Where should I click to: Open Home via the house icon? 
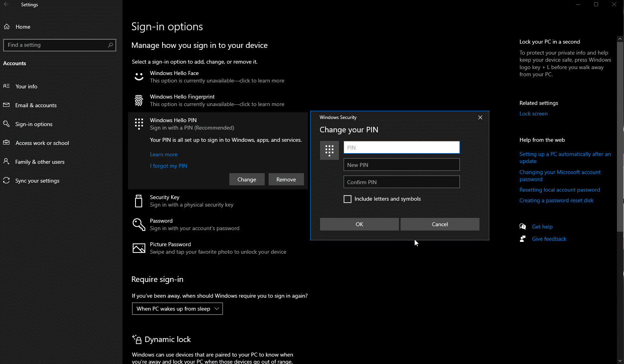click(x=7, y=27)
